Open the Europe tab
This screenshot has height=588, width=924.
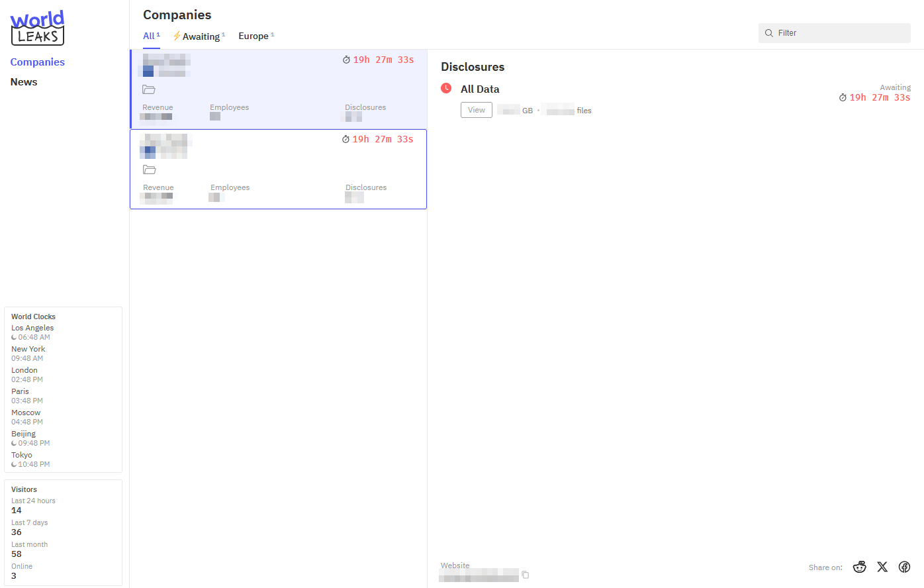coord(254,36)
